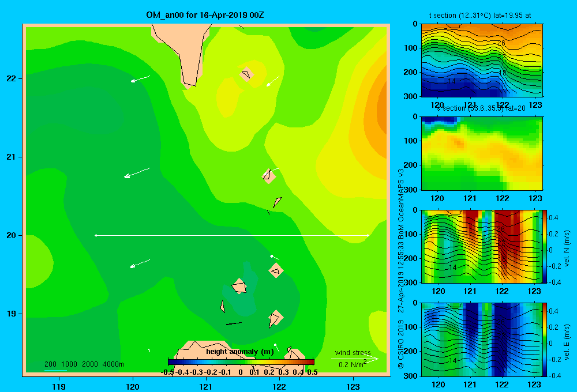577x392 pixels.
Task: Click the main map longitude label 123
Action: [x=353, y=386]
